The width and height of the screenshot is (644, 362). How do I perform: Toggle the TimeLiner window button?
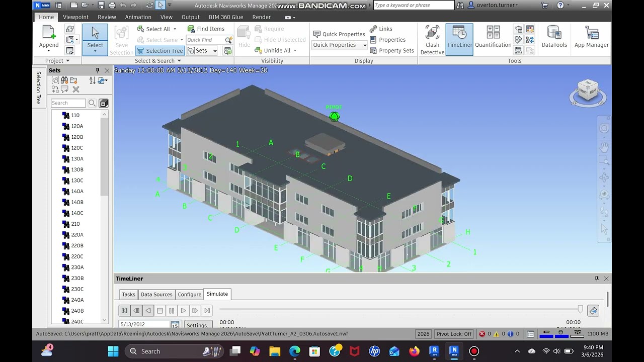[x=459, y=40]
